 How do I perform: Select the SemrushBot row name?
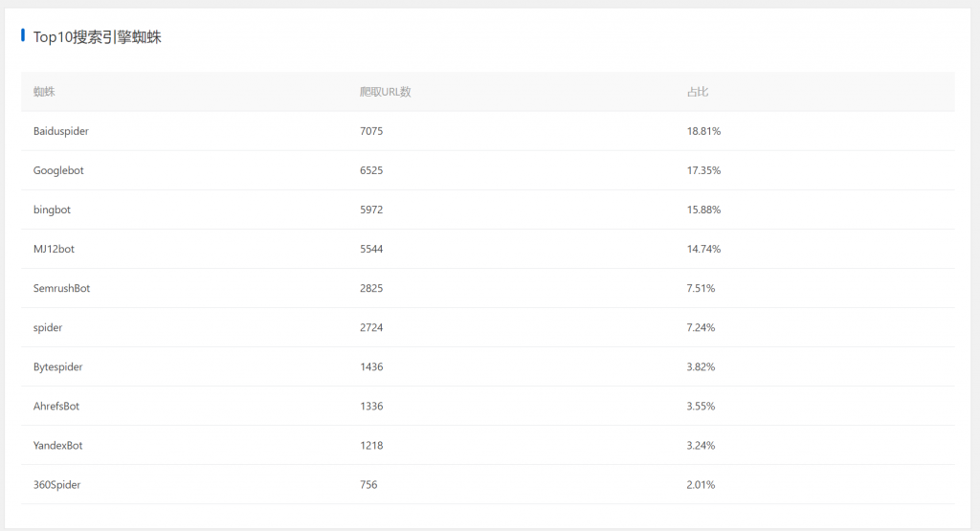pyautogui.click(x=61, y=288)
